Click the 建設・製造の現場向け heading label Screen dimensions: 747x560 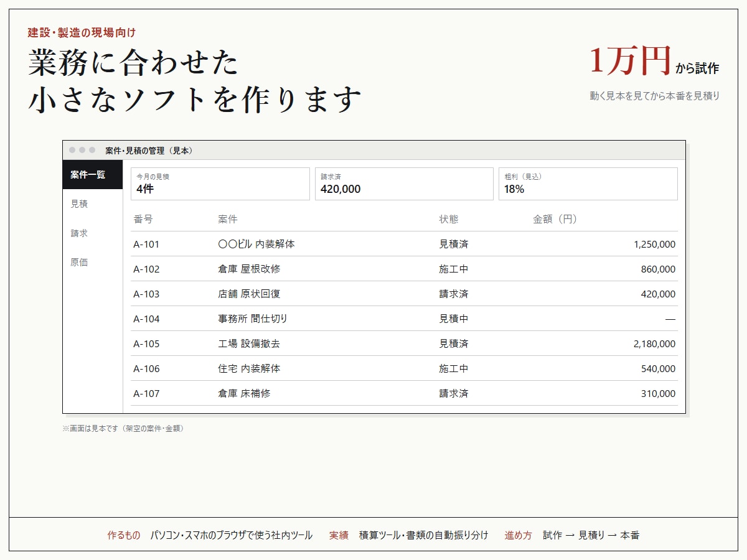click(82, 32)
